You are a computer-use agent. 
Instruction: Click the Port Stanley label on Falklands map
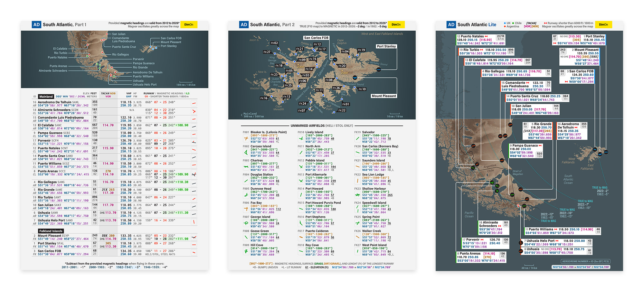pyautogui.click(x=386, y=46)
